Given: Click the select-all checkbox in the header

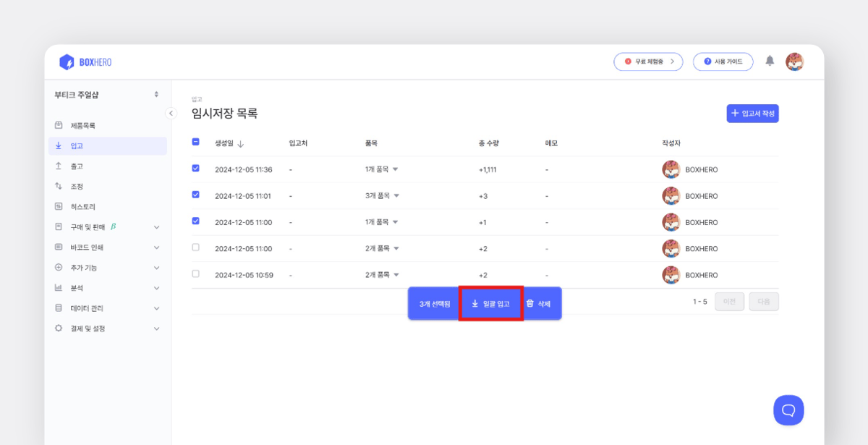Looking at the screenshot, I should click(195, 142).
